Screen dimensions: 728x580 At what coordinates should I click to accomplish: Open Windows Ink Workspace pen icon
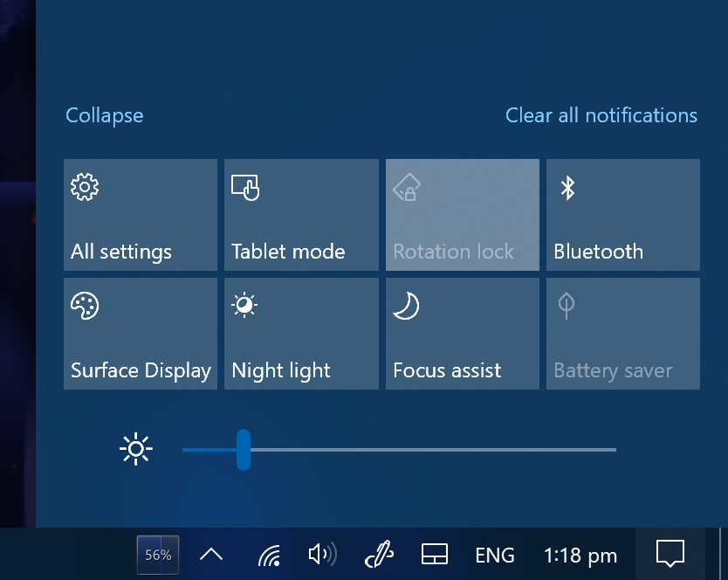coord(378,555)
